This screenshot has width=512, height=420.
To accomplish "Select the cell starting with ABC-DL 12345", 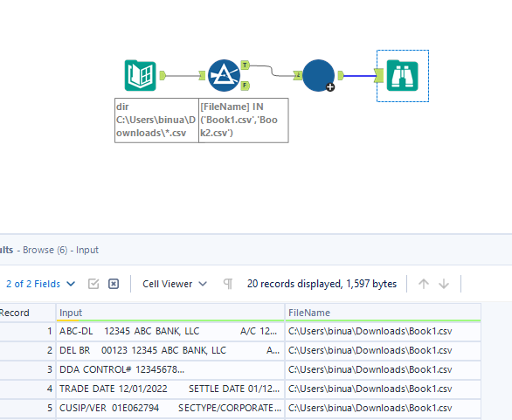I will pyautogui.click(x=170, y=331).
